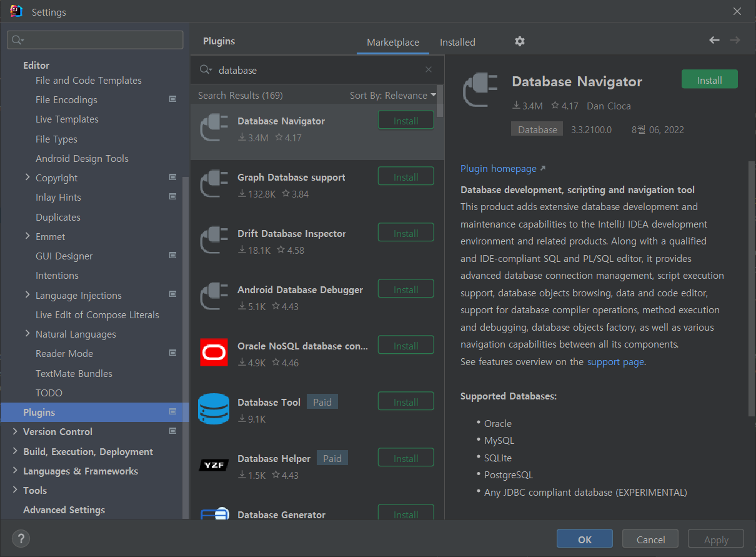Click the Drift Database Inspector plugin icon
The image size is (756, 557).
point(214,241)
